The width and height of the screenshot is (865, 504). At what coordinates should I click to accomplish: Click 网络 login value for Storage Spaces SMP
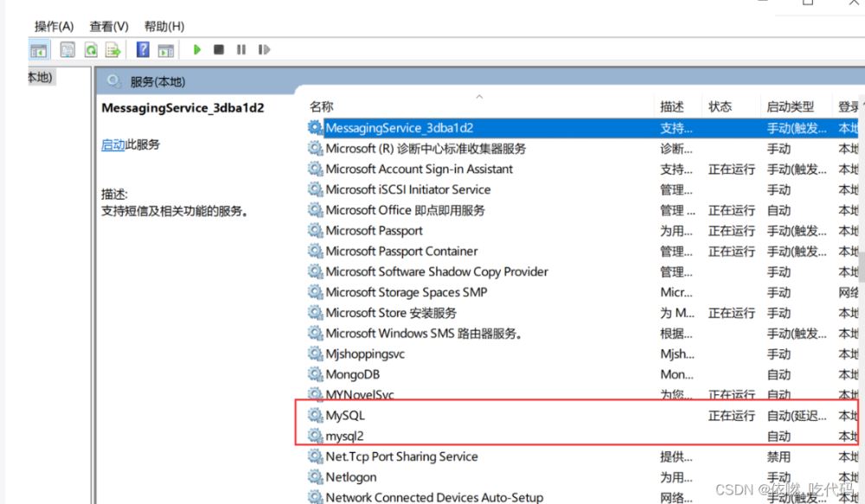(848, 292)
